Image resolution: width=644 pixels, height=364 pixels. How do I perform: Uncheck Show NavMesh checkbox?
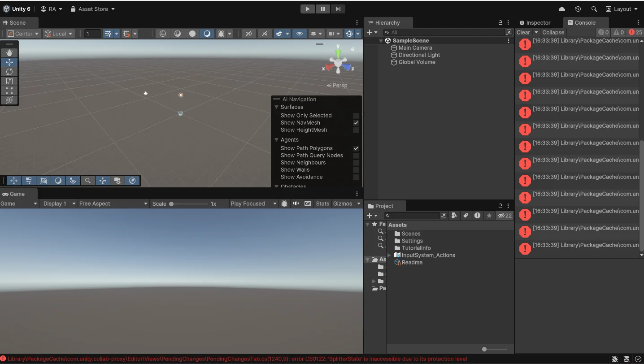tap(356, 123)
